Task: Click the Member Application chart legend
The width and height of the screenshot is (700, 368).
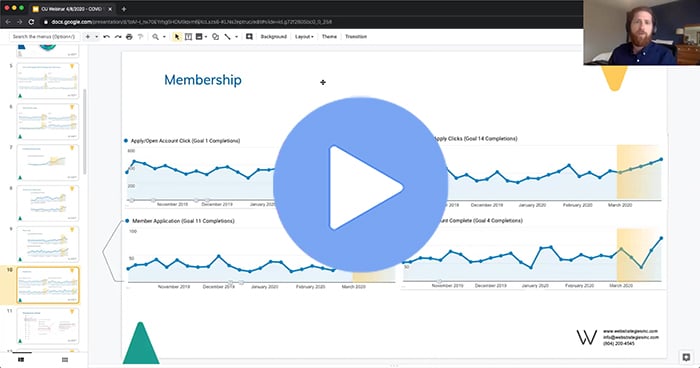Action: [x=179, y=221]
